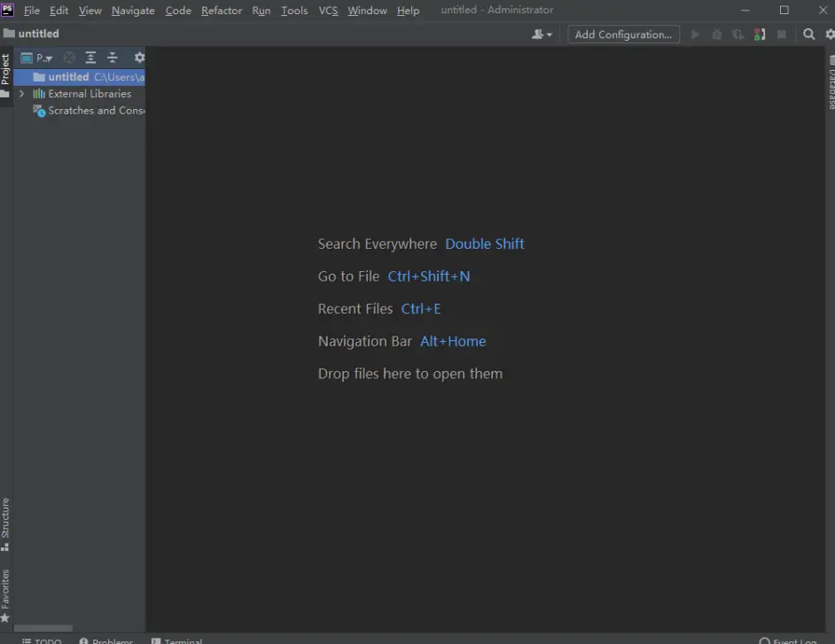
Task: Open the TODO tool window
Action: [42, 640]
